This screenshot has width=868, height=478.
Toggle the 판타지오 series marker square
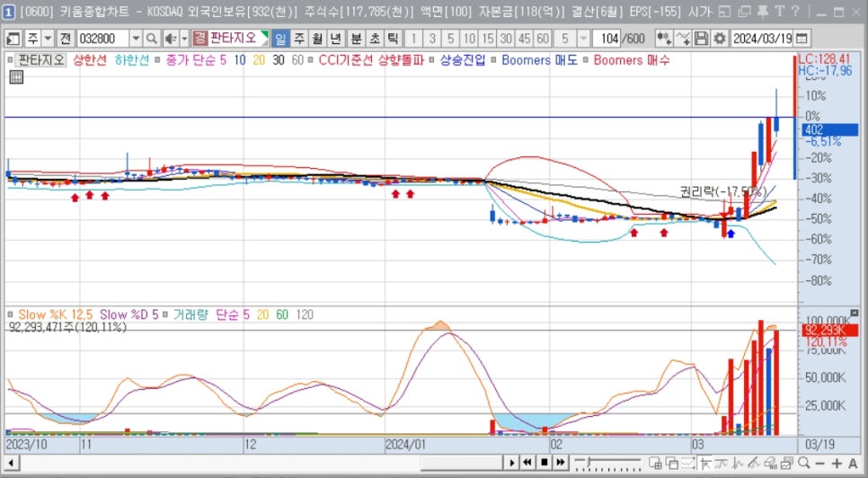click(x=9, y=60)
